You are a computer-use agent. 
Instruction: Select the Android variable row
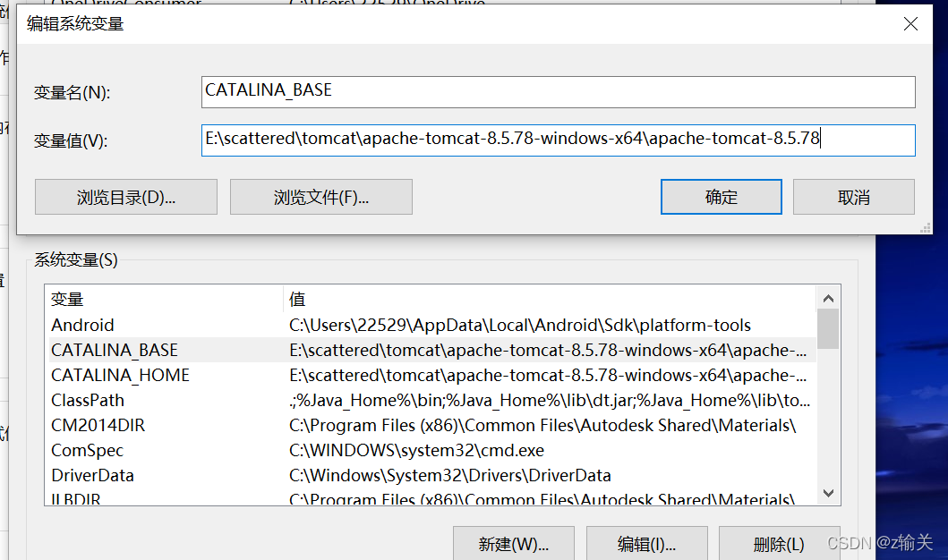(x=432, y=325)
